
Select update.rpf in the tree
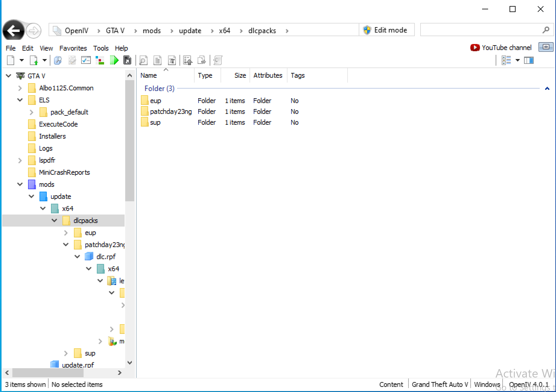click(x=78, y=365)
